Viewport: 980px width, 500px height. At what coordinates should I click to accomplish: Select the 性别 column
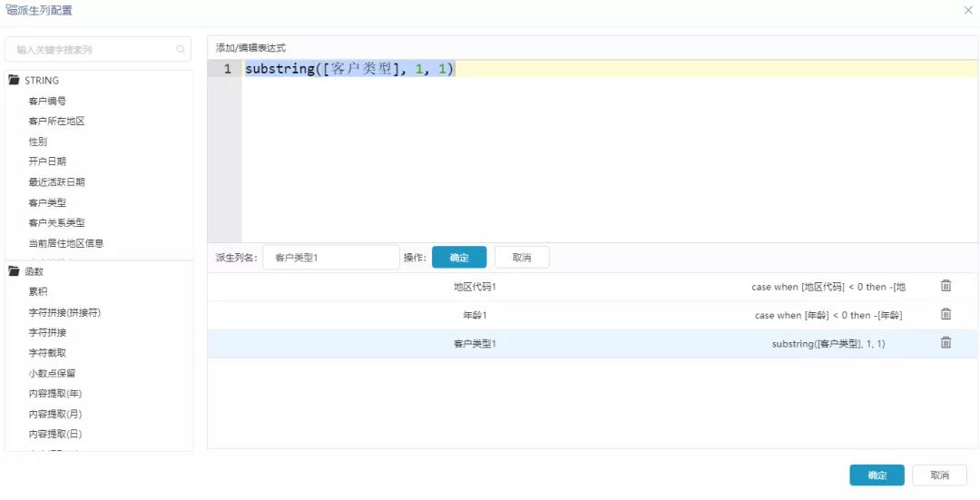(x=37, y=142)
